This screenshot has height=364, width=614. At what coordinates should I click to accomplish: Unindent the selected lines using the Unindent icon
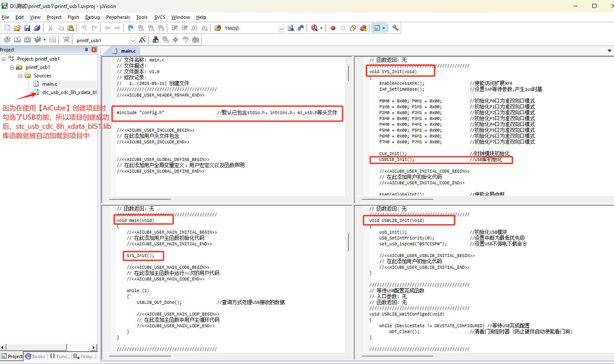coord(184,28)
